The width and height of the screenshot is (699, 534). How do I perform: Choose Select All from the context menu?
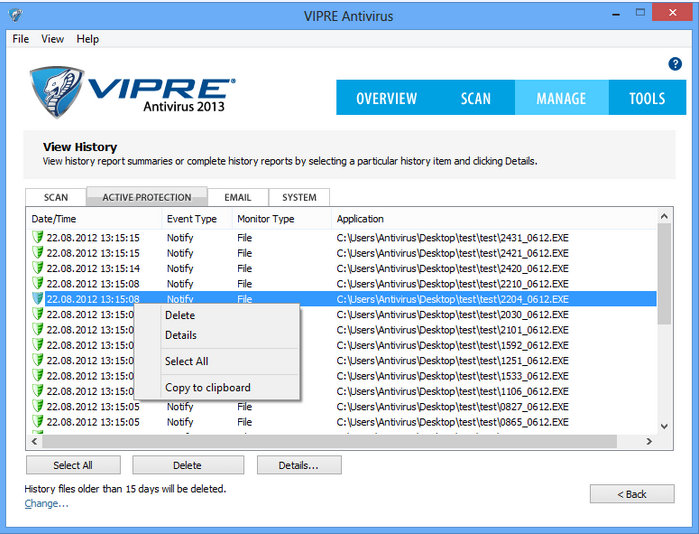217,361
